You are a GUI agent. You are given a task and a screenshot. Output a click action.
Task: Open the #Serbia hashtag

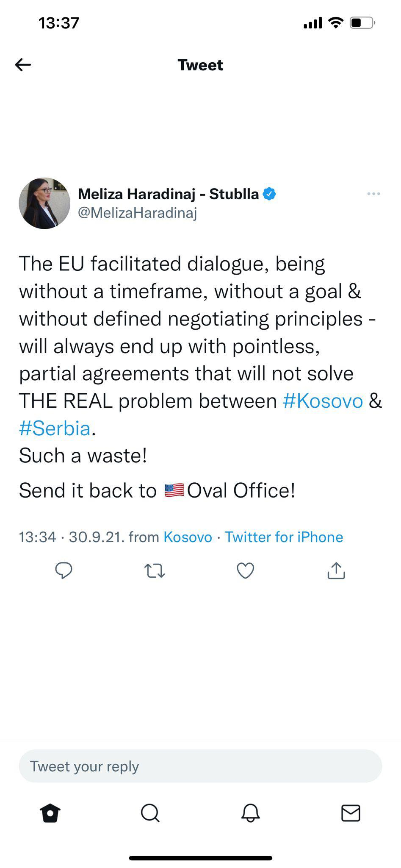55,428
